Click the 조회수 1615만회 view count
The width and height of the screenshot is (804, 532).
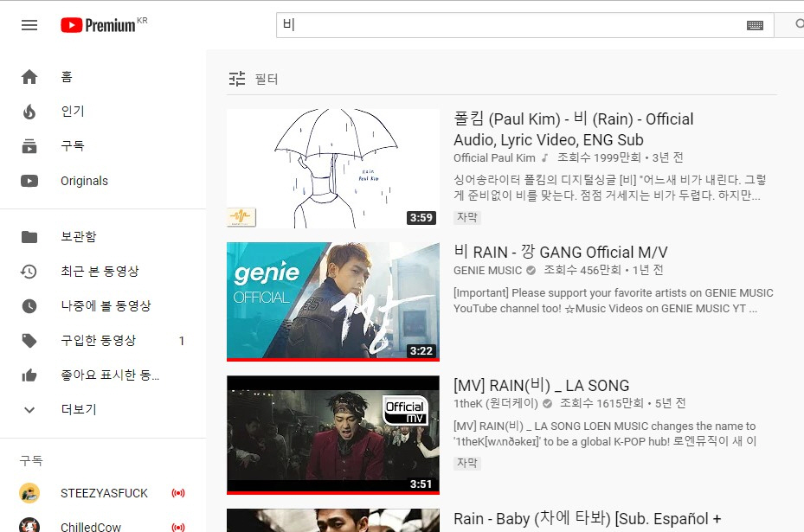click(x=601, y=403)
